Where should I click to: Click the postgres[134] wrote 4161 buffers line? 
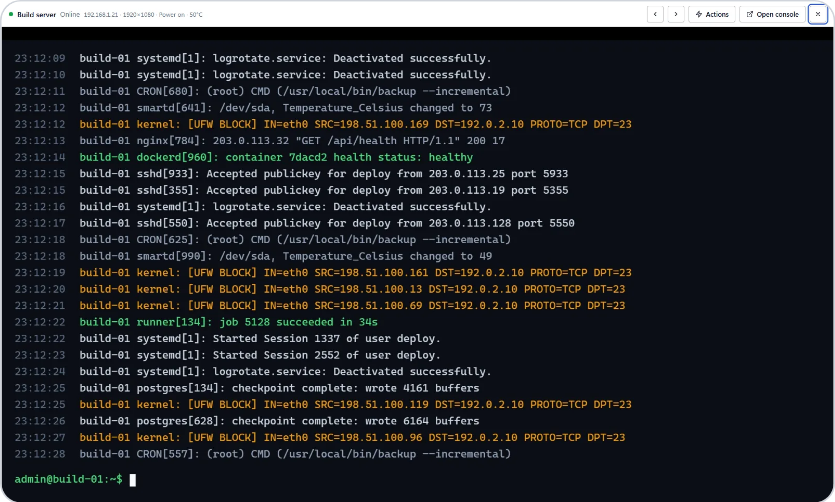[247, 388]
